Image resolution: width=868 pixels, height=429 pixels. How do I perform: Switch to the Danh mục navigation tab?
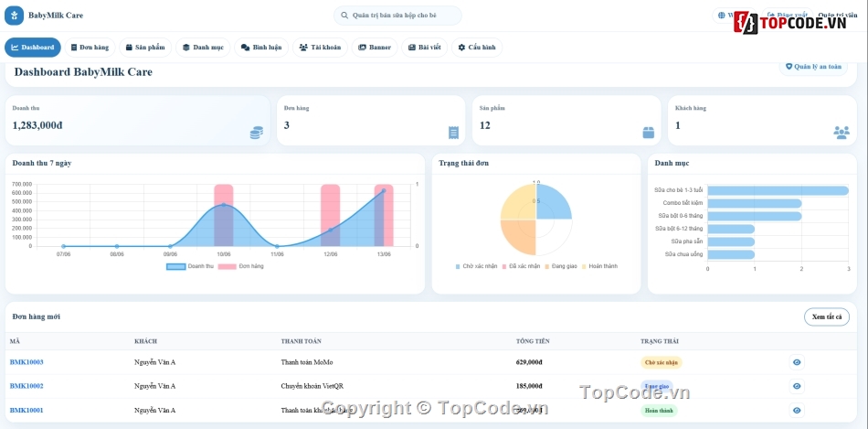pos(203,48)
